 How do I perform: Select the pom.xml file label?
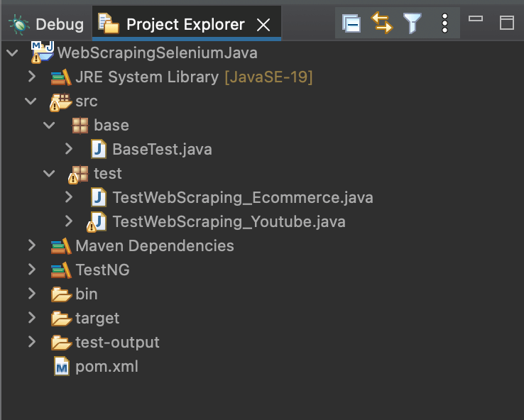(x=107, y=367)
